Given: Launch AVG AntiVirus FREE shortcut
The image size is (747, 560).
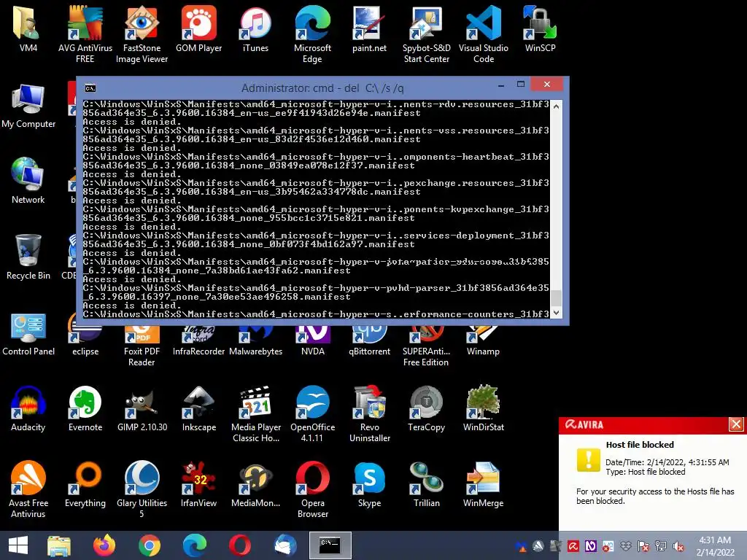Looking at the screenshot, I should point(85,34).
